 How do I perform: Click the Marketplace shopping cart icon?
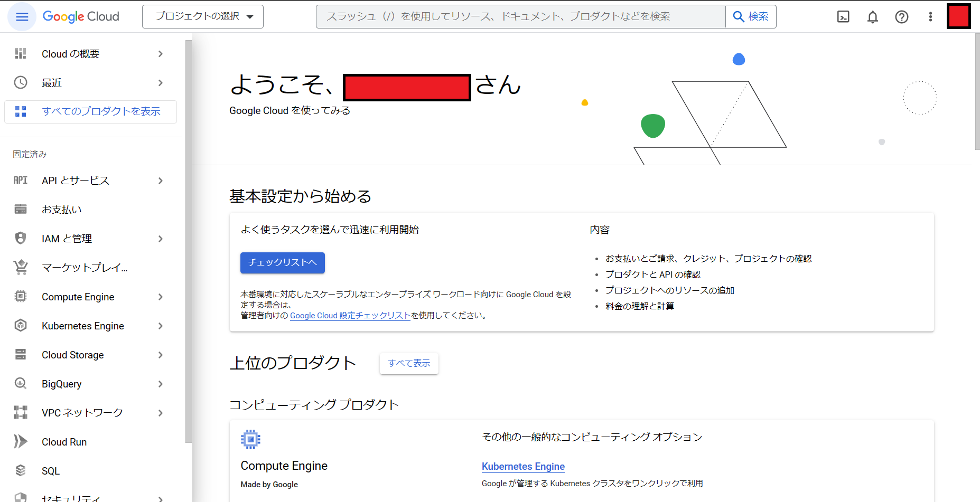[x=21, y=268]
